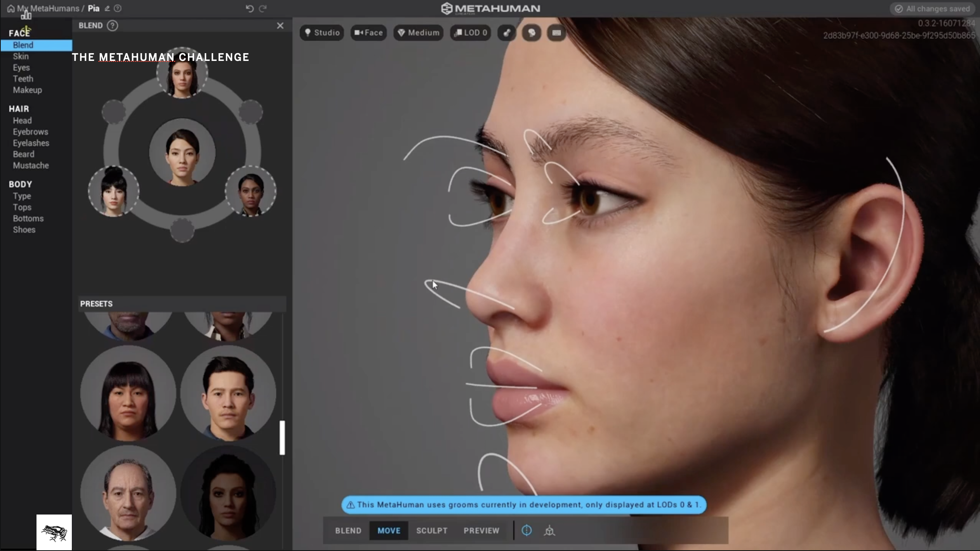Click the pencil icon to rename Pia
The height and width of the screenshot is (551, 980).
click(107, 9)
